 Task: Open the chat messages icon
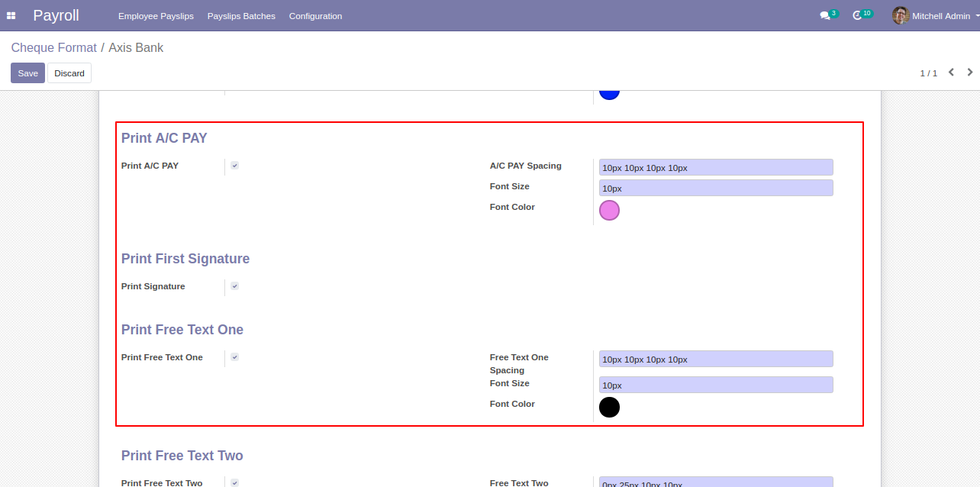(x=824, y=15)
